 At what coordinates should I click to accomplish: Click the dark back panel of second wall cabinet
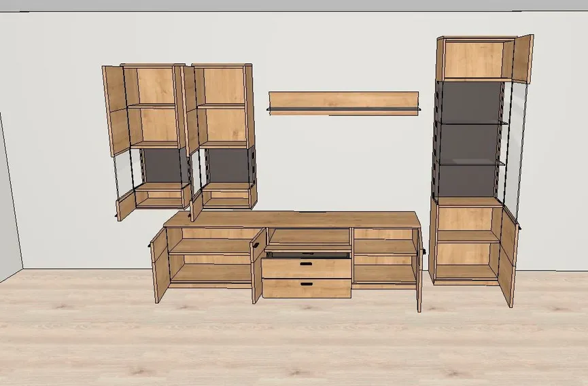[x=226, y=166]
